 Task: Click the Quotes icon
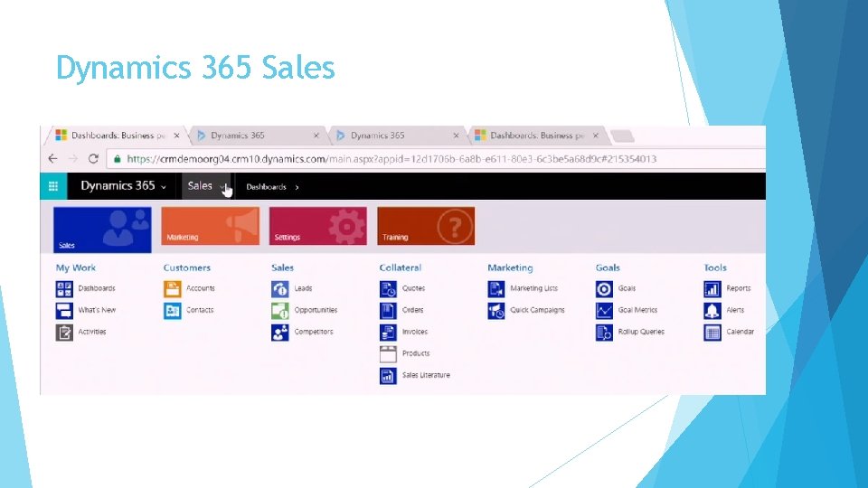(x=388, y=289)
